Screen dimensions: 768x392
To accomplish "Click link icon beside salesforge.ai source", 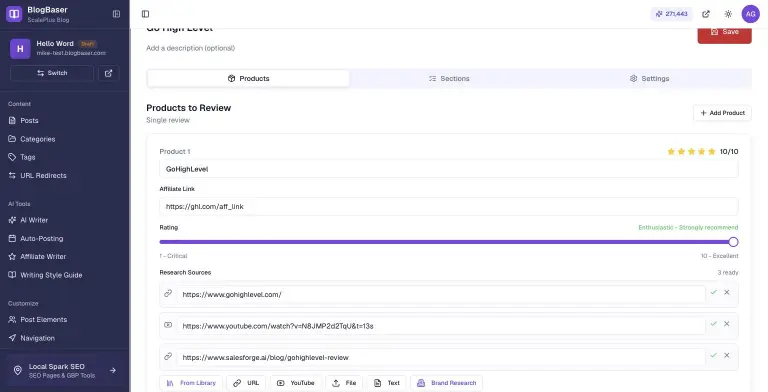I will coord(168,356).
